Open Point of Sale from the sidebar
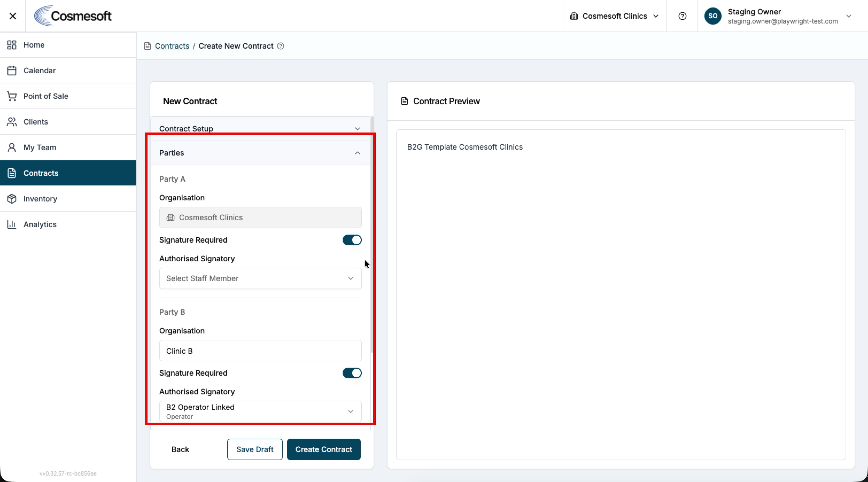 (68, 96)
